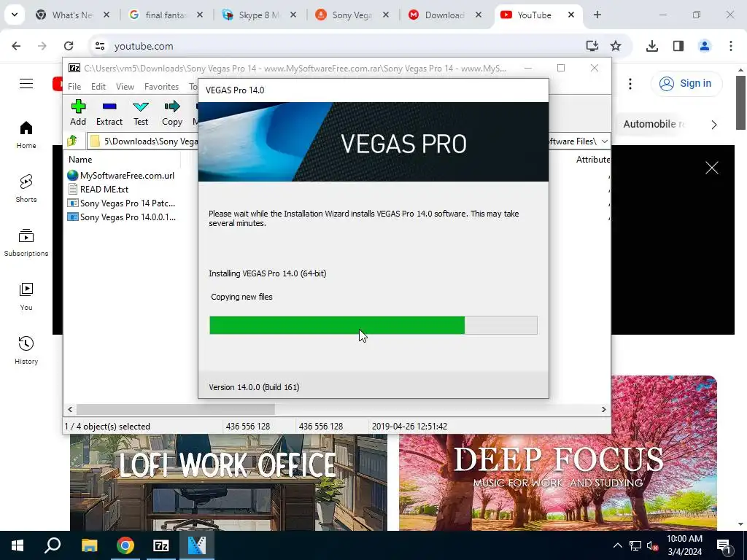Screen dimensions: 747x560
Task: Open YouTube settings three-dot menu
Action: pos(630,84)
